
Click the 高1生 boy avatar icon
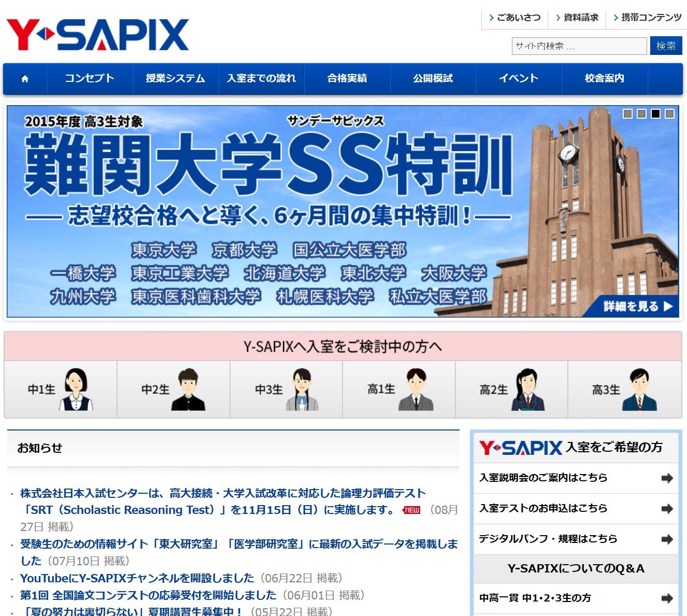point(416,390)
